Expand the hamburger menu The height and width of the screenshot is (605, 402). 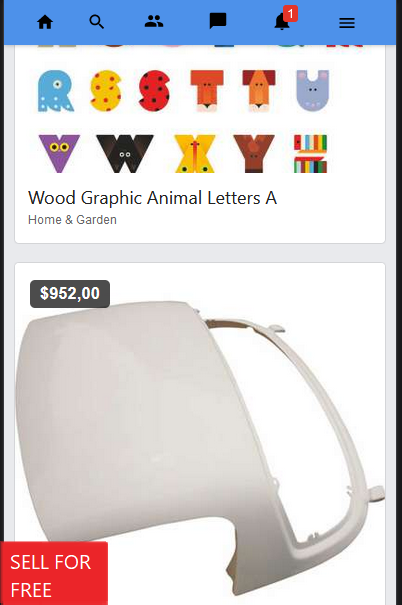[x=347, y=23]
